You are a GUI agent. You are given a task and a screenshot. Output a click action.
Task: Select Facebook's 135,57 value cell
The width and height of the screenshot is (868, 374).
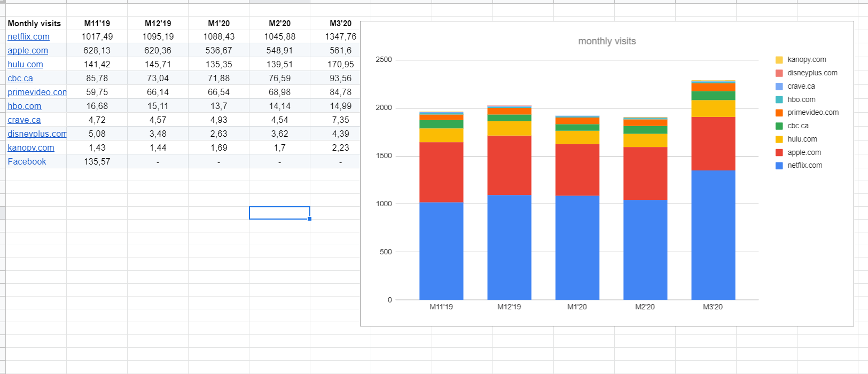click(x=97, y=161)
